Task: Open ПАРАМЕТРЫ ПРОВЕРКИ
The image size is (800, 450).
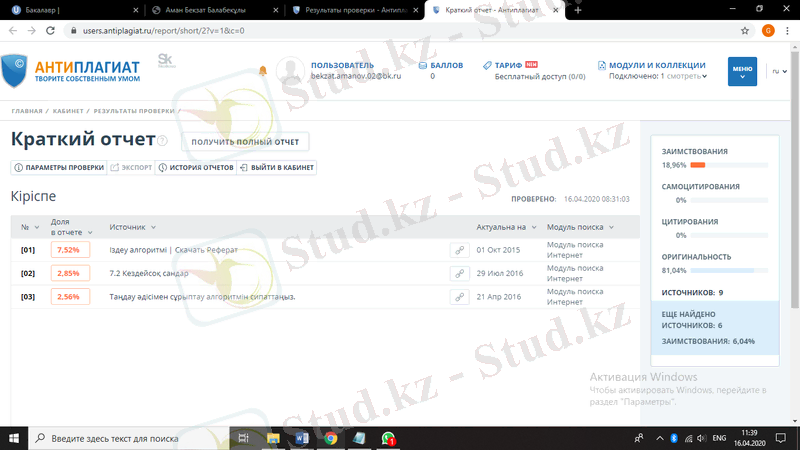Action: [x=59, y=167]
